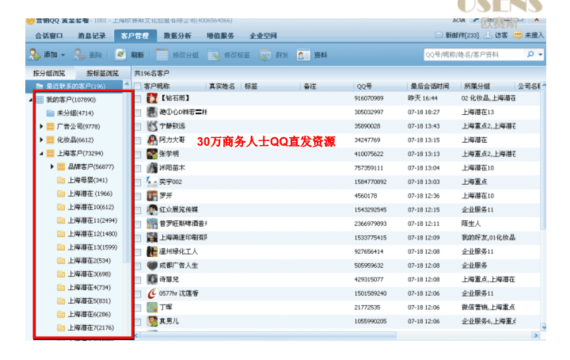The width and height of the screenshot is (570, 360).
Task: Click the search magnifier icon
Action: [x=530, y=54]
